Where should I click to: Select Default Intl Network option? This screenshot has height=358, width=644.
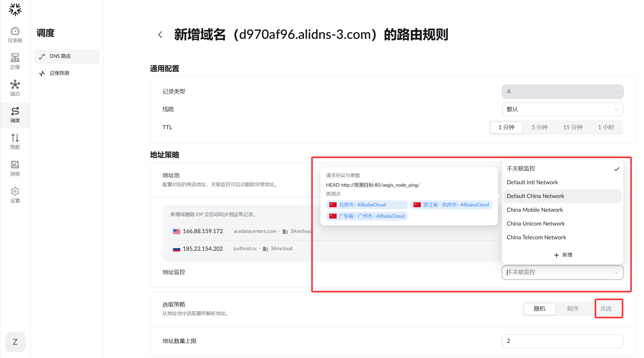[x=562, y=182]
